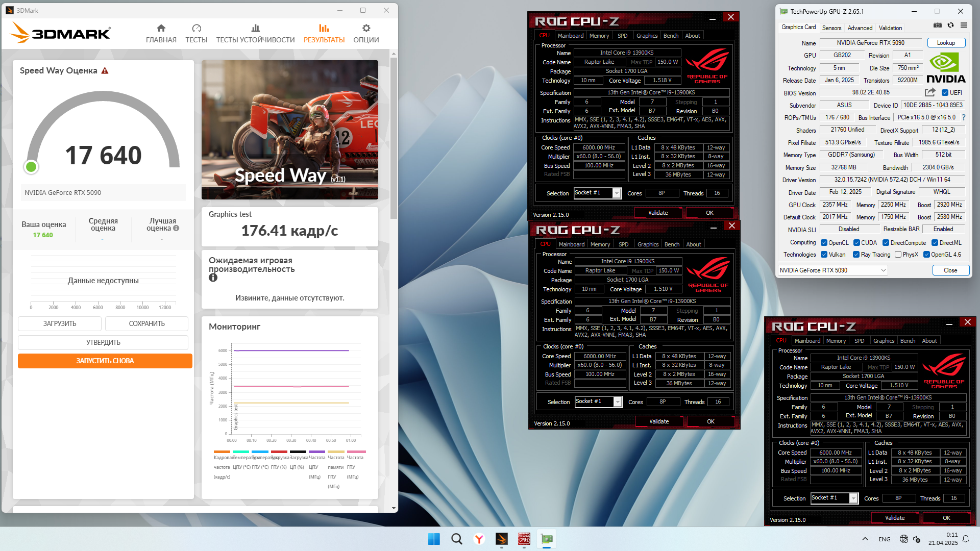Click Validate in the lowest CPU-Z window
The height and width of the screenshot is (551, 980).
click(894, 518)
